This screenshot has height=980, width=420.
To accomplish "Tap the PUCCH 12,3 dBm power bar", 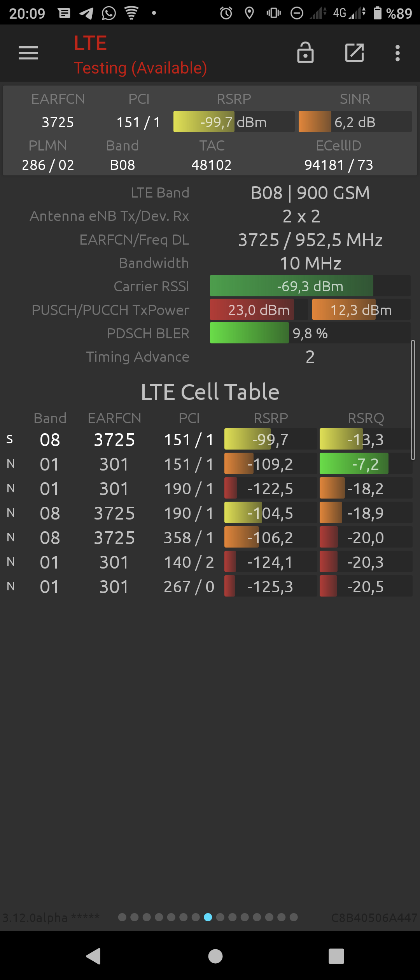I will pyautogui.click(x=361, y=310).
